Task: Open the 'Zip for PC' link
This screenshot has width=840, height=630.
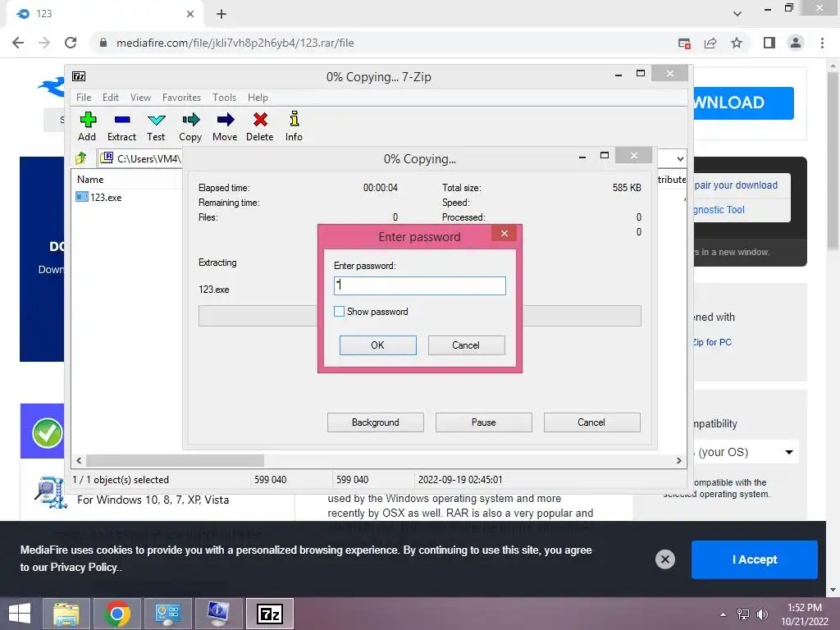Action: [x=712, y=342]
